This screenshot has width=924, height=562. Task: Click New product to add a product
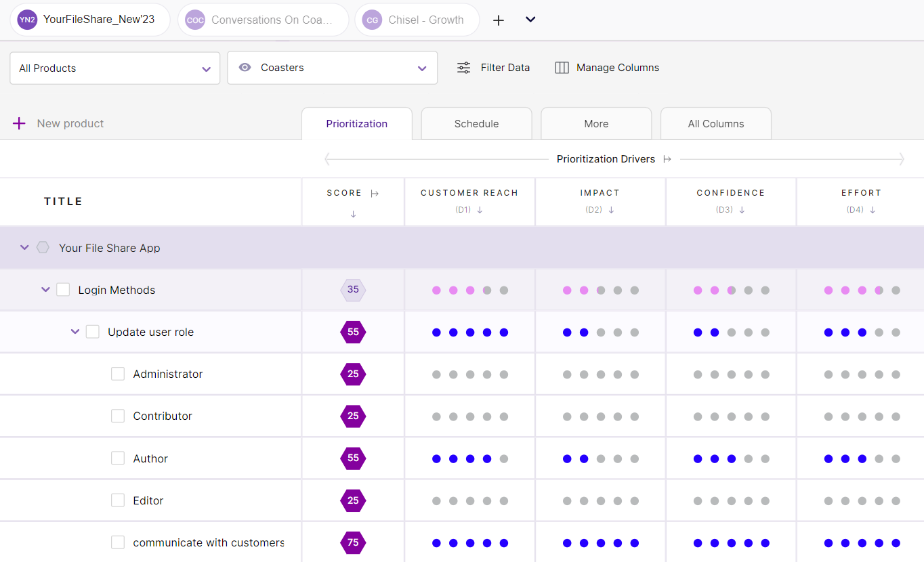point(70,123)
